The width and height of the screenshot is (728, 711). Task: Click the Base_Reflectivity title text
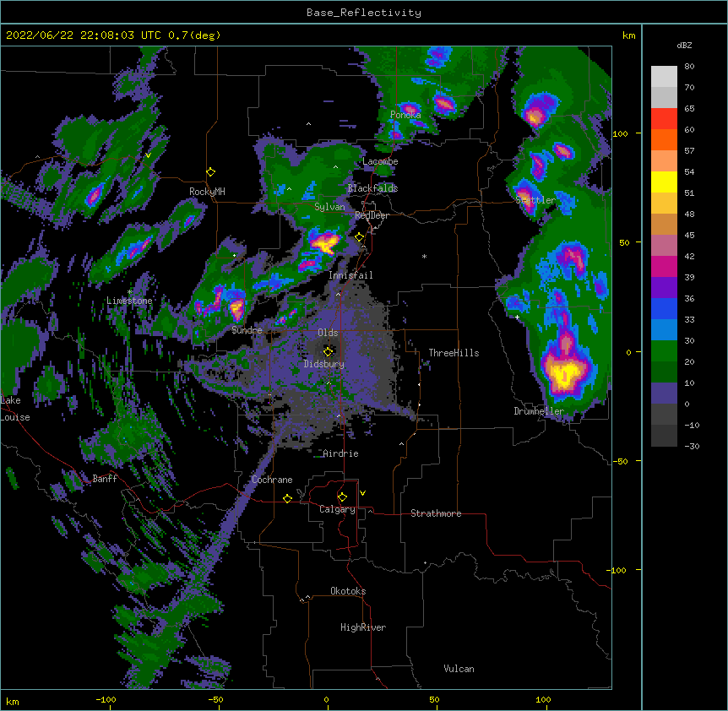(x=364, y=13)
